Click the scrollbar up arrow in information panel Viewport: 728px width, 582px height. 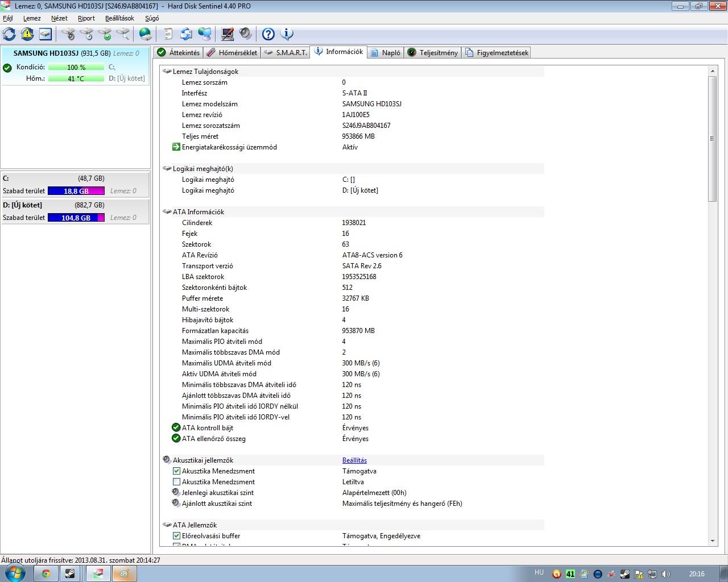tap(712, 71)
